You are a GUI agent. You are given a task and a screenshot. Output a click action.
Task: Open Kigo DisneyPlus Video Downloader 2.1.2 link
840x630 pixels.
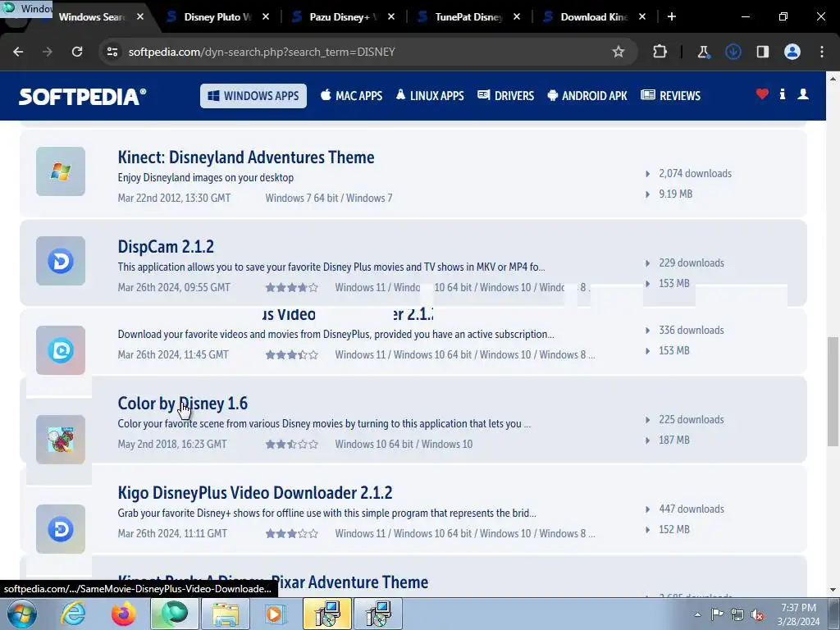click(x=255, y=493)
